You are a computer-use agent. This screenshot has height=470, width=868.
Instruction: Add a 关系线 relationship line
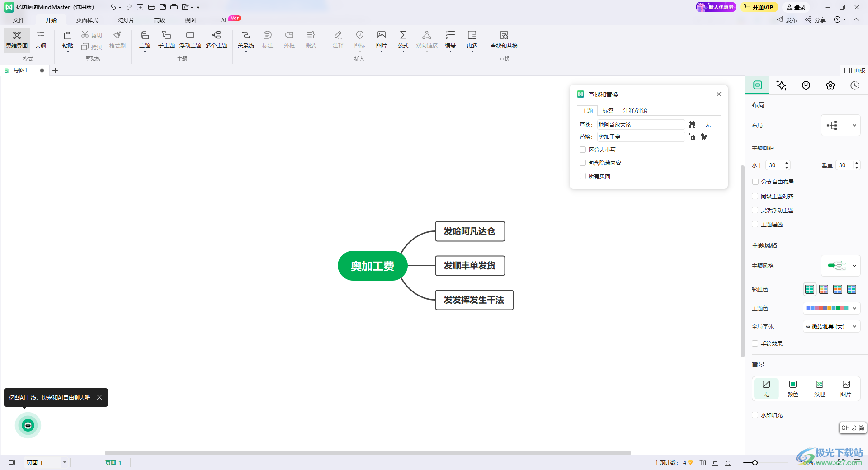click(x=246, y=40)
